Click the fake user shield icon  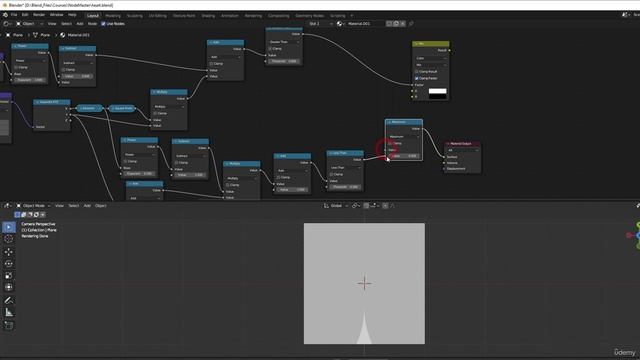click(389, 24)
